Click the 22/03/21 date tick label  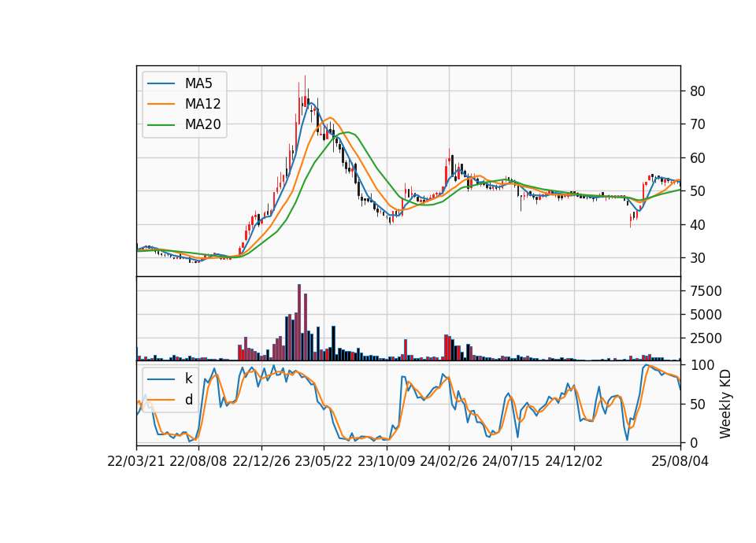click(x=136, y=462)
